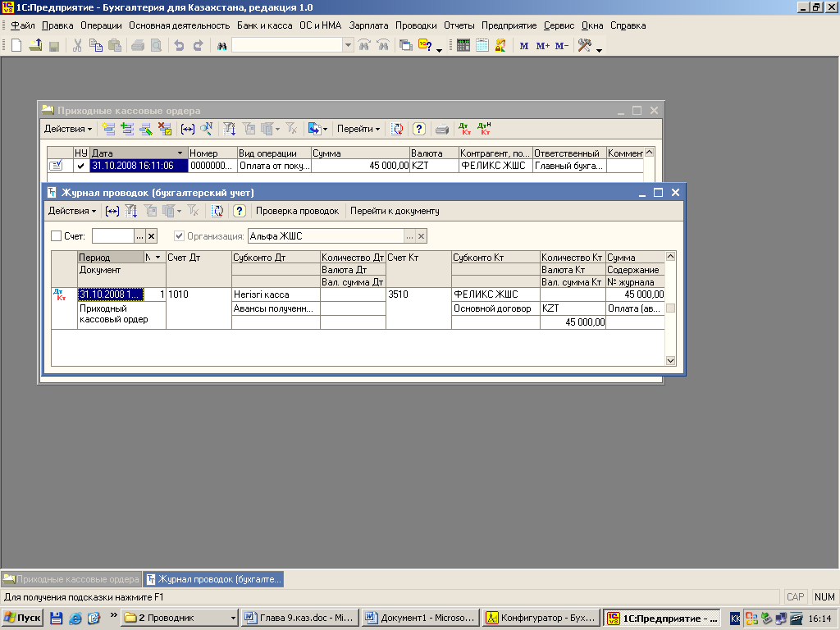Select cash order row dated 31.10.2008 16:11:06
This screenshot has width=840, height=630.
pyautogui.click(x=345, y=166)
